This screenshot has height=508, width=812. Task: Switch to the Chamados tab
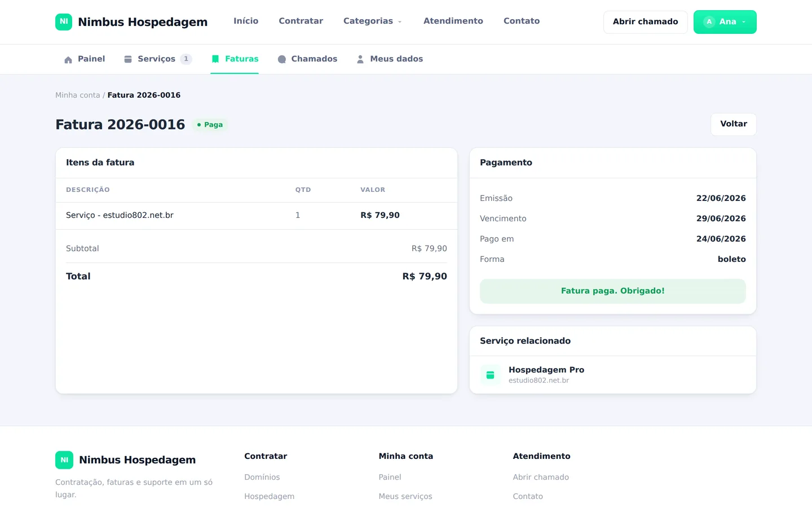(x=307, y=59)
